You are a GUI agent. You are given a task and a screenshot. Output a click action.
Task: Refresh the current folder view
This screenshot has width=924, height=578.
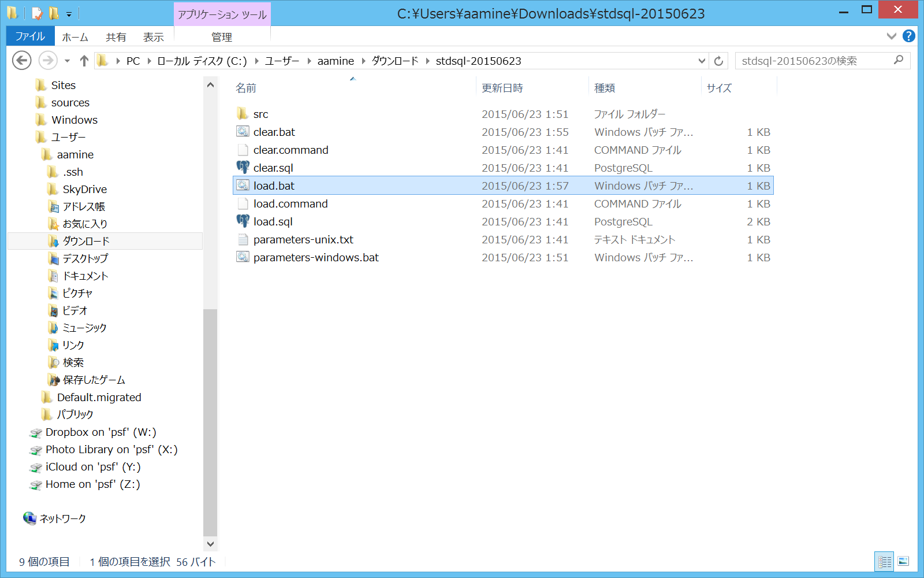[718, 61]
